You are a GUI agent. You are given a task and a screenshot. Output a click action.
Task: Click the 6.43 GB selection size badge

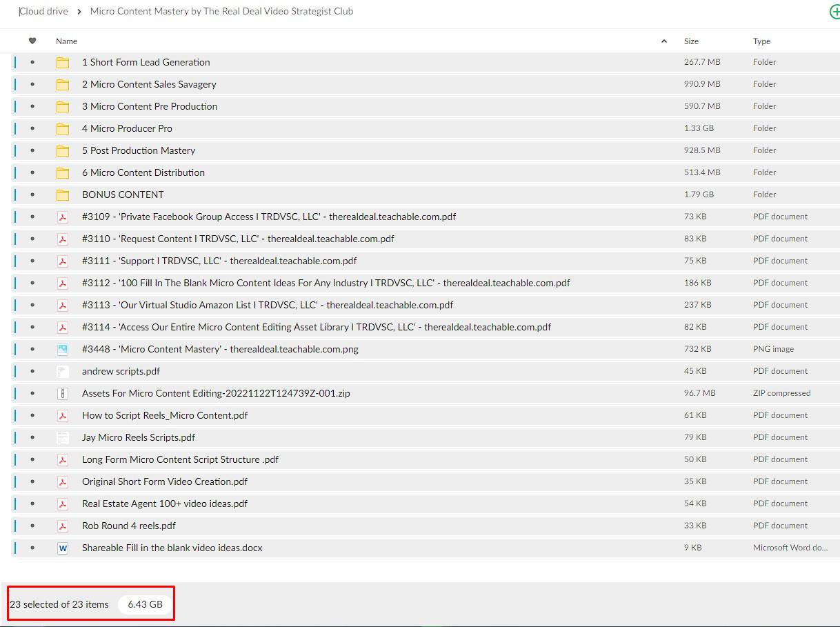pos(146,604)
